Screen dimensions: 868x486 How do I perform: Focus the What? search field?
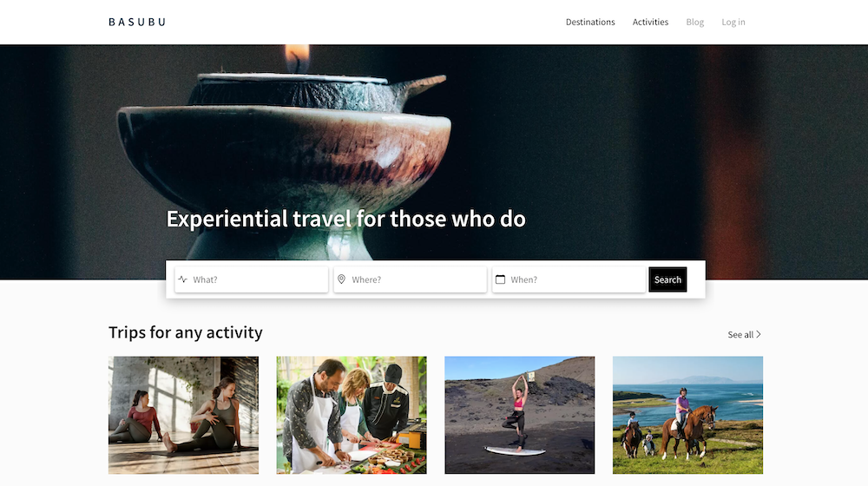[x=252, y=279]
